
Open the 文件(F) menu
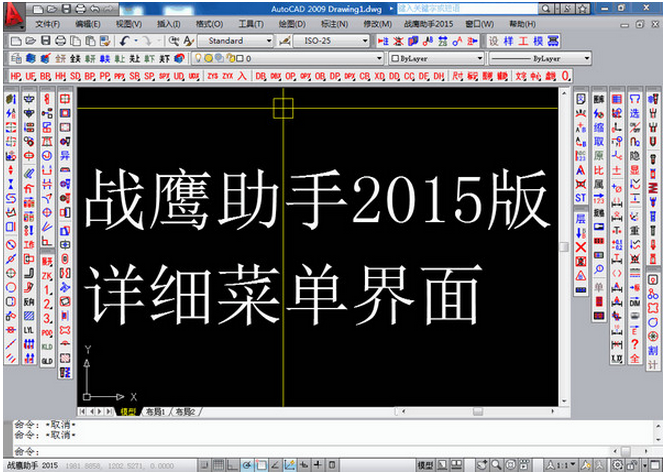click(48, 24)
